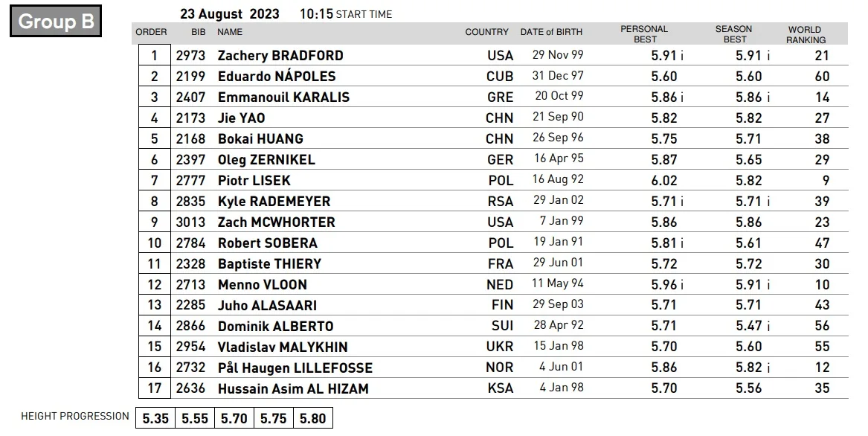Select the 5.35 height progression cell
This screenshot has width=868, height=436.
point(155,418)
